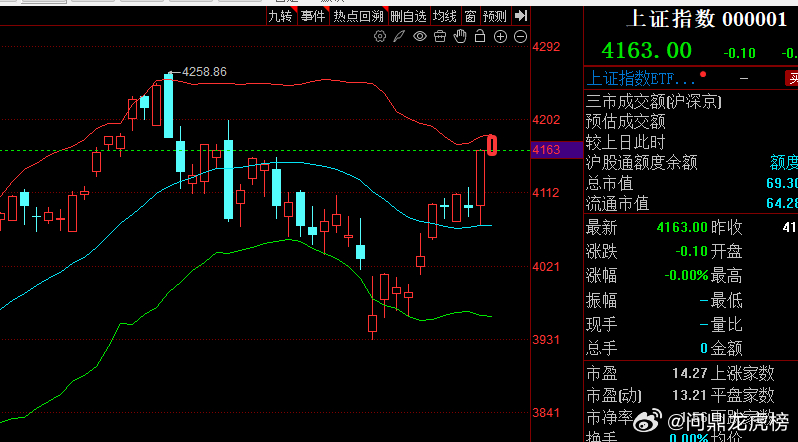This screenshot has height=442, width=798.
Task: Click the 最高 label
Action: pos(727,275)
